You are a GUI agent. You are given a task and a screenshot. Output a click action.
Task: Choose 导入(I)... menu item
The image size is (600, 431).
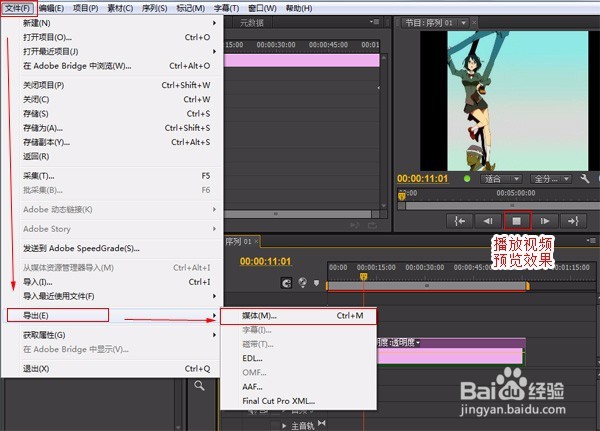(x=112, y=282)
